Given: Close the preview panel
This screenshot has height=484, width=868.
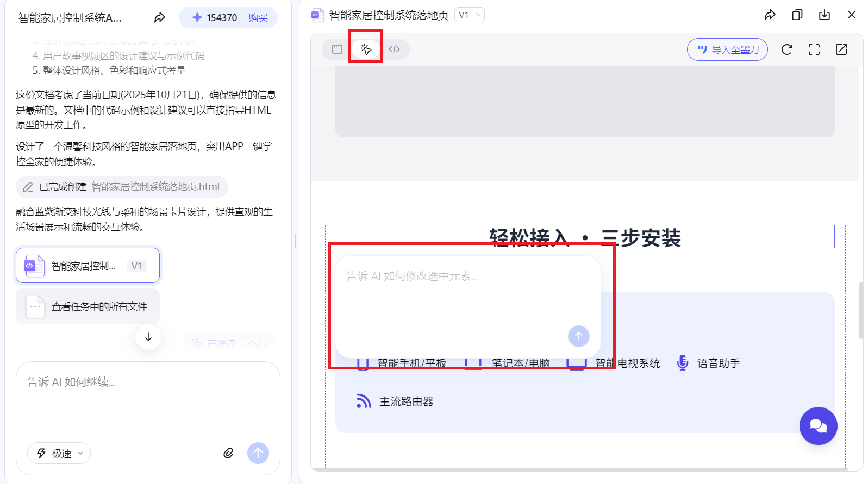Looking at the screenshot, I should click(852, 15).
